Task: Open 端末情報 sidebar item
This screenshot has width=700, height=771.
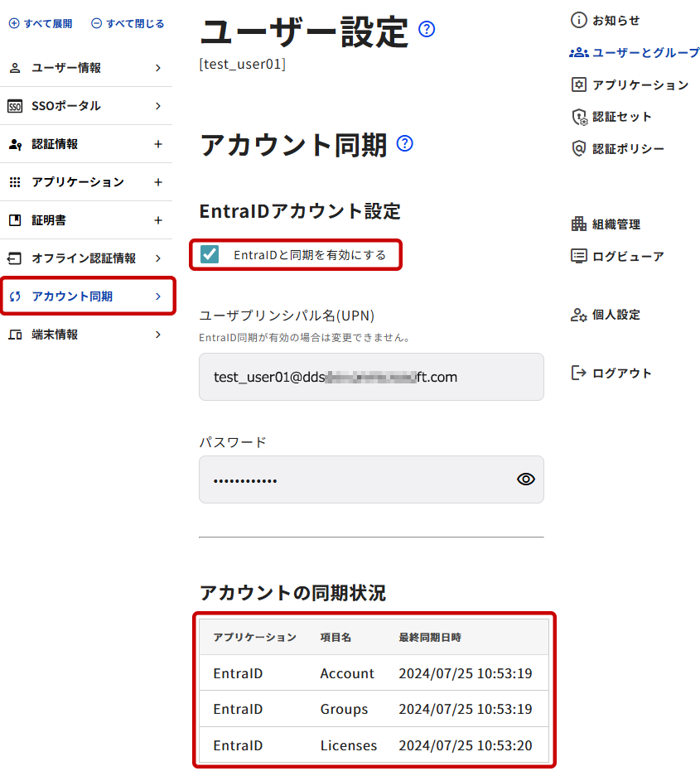Action: pos(86,335)
